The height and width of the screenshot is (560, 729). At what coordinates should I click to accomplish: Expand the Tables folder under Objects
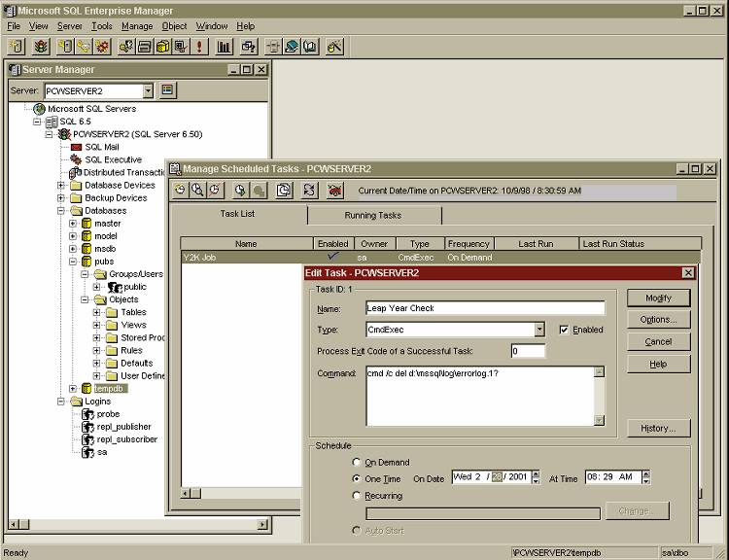96,312
